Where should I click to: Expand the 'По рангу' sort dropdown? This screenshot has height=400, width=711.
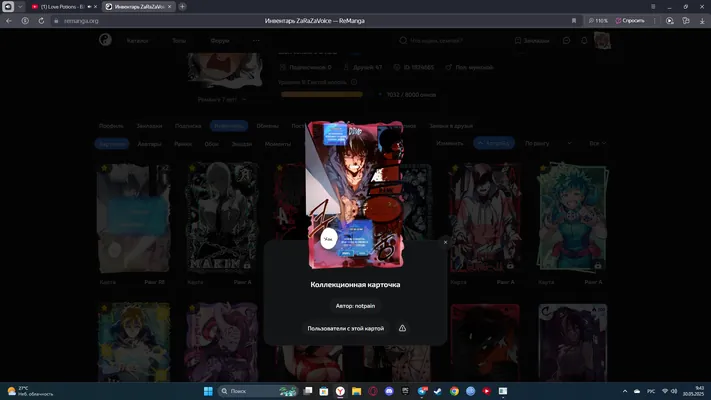click(548, 143)
